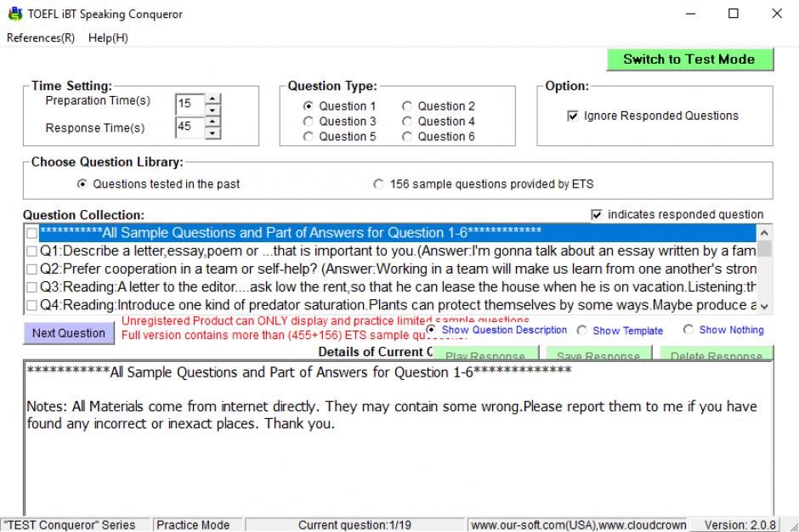Click the TOEFL iBT Speaking Conqueror app icon

click(15, 14)
